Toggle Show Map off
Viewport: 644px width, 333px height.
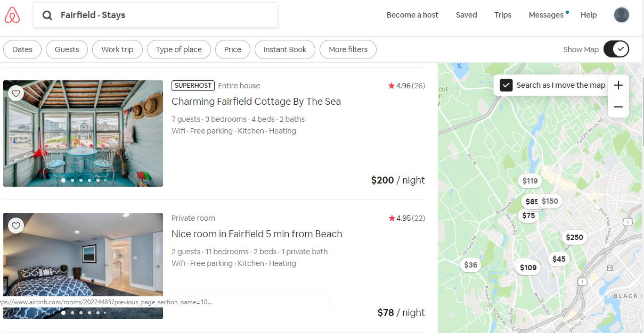coord(616,48)
